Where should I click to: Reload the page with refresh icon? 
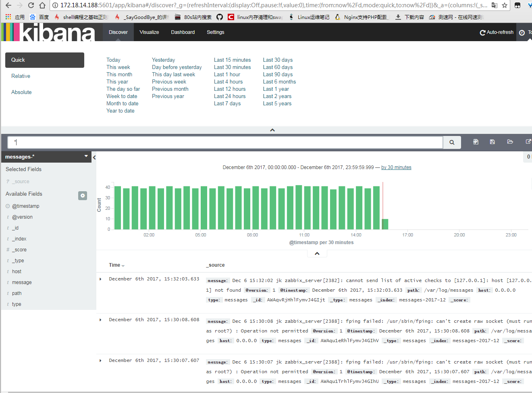(x=31, y=6)
